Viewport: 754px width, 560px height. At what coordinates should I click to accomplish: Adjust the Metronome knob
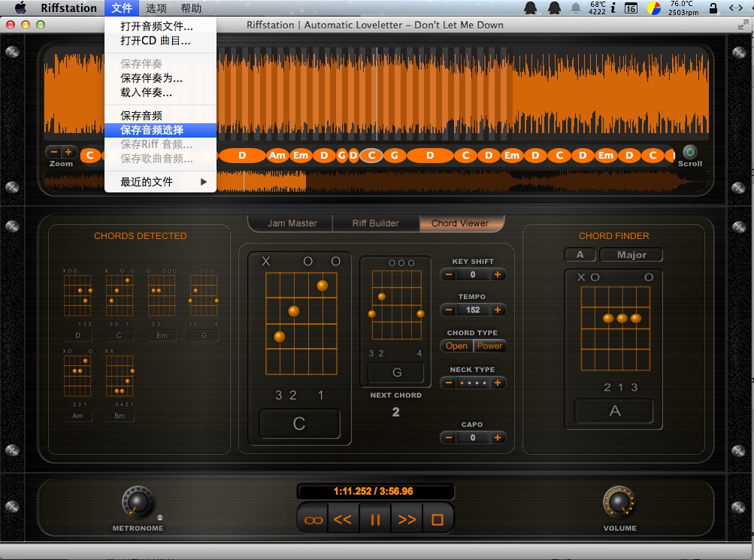[138, 502]
